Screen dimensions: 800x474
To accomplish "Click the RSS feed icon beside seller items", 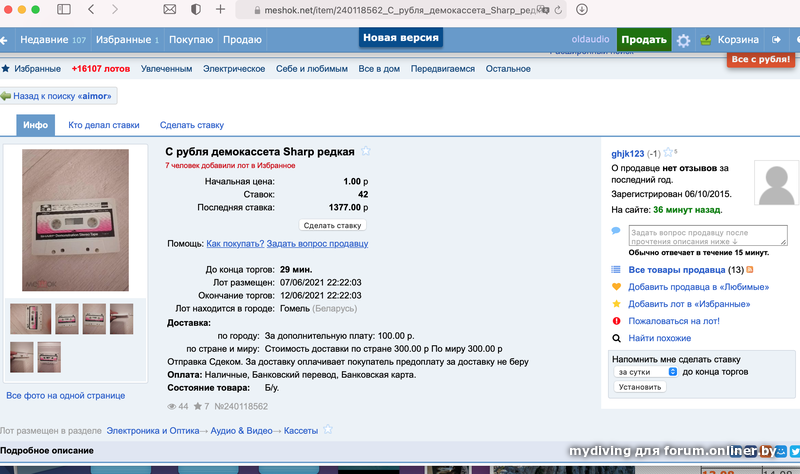I will coord(750,270).
